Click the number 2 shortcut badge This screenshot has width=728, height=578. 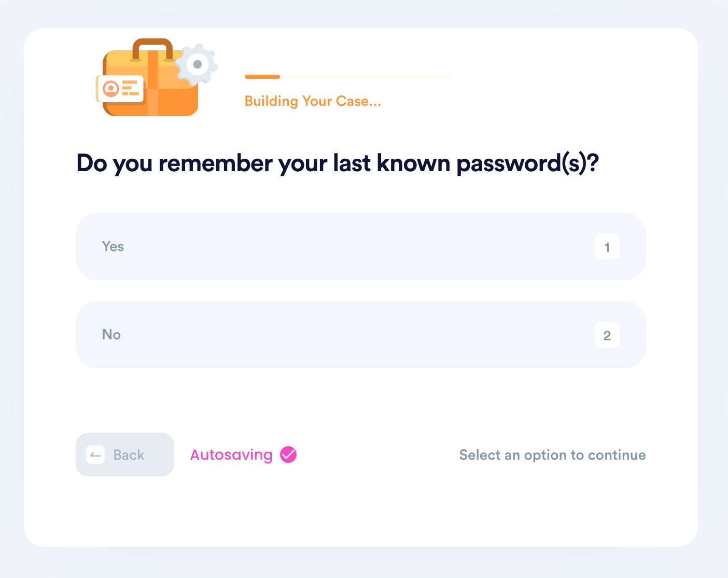[607, 335]
